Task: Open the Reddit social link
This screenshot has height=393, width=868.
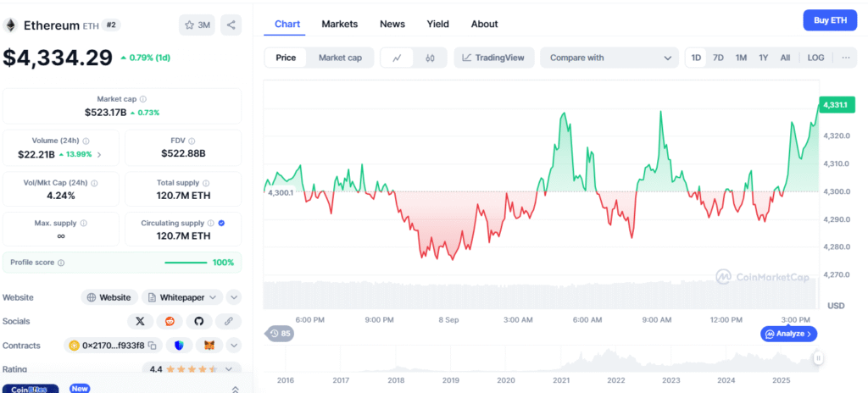Action: tap(170, 321)
